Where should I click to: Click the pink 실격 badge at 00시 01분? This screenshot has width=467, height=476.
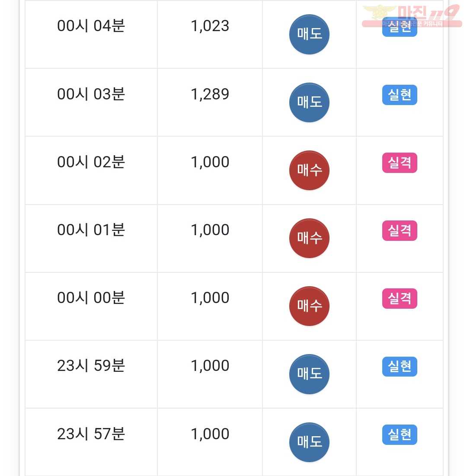(x=400, y=231)
